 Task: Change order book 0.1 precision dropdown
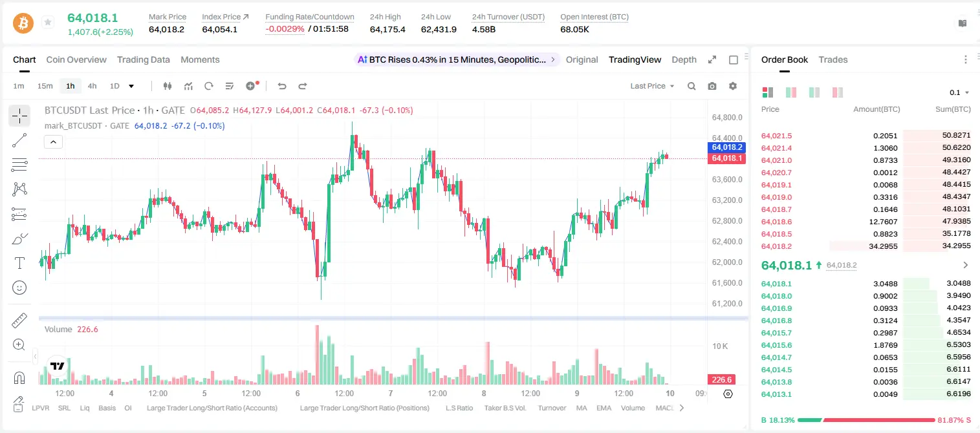[x=959, y=92]
